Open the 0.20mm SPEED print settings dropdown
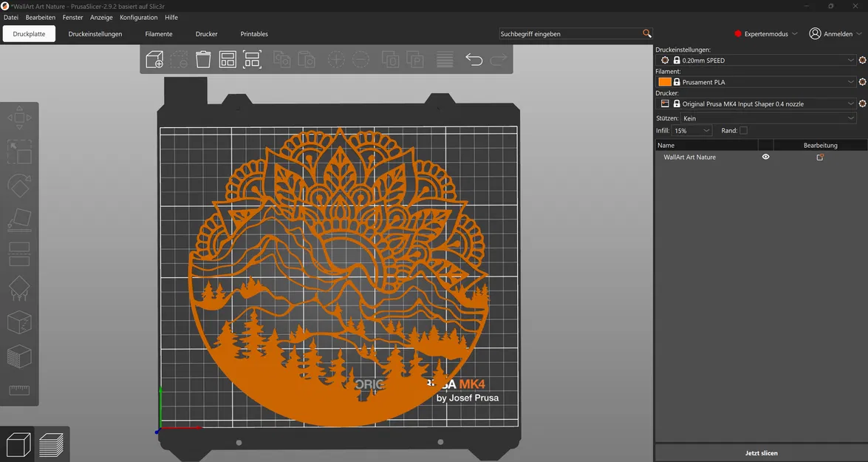 (756, 60)
